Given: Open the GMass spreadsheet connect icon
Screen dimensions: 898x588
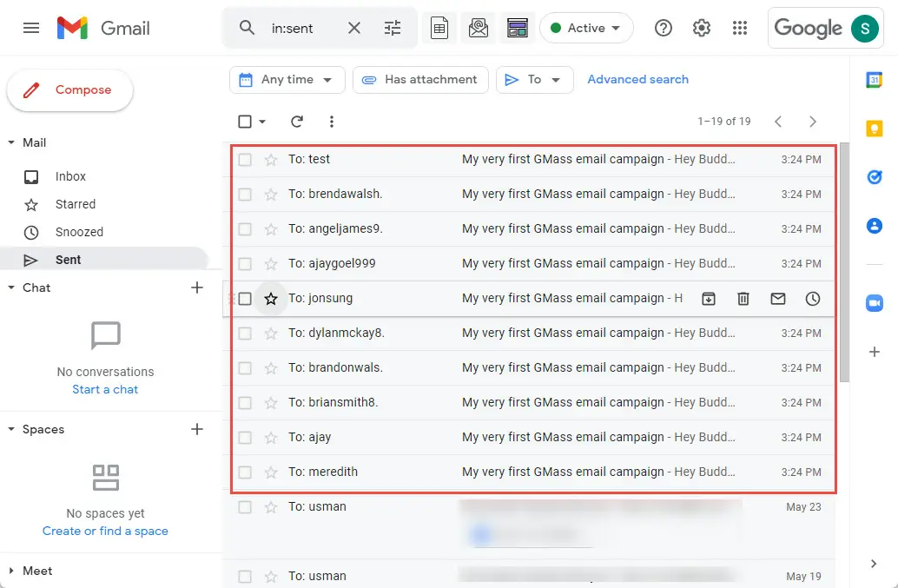Looking at the screenshot, I should coord(439,28).
